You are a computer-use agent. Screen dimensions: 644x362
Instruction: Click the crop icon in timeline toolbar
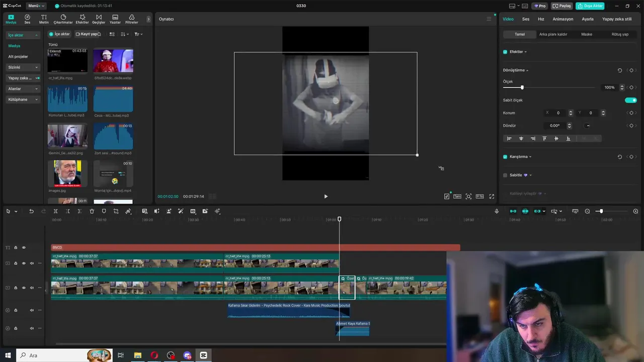pyautogui.click(x=116, y=211)
